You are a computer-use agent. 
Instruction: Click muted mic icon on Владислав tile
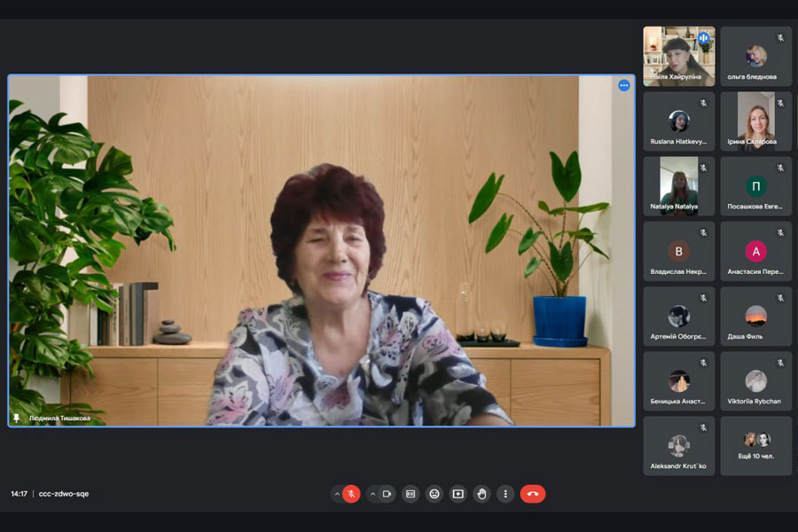click(x=703, y=232)
